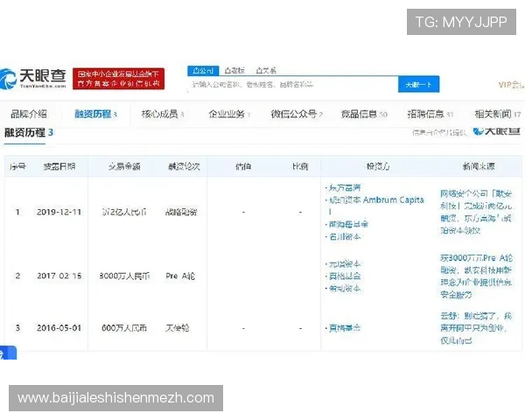Select the date cell 2016-05-01
Viewport: 525px width, 420px height.
59,328
